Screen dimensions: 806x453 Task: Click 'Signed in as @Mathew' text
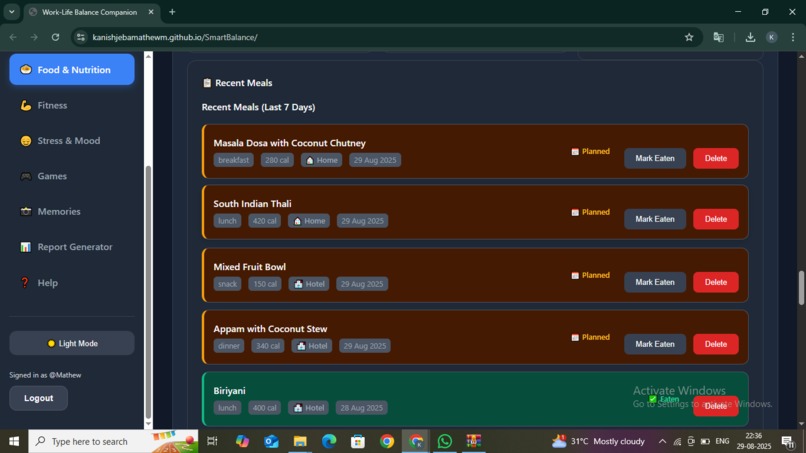pos(45,375)
